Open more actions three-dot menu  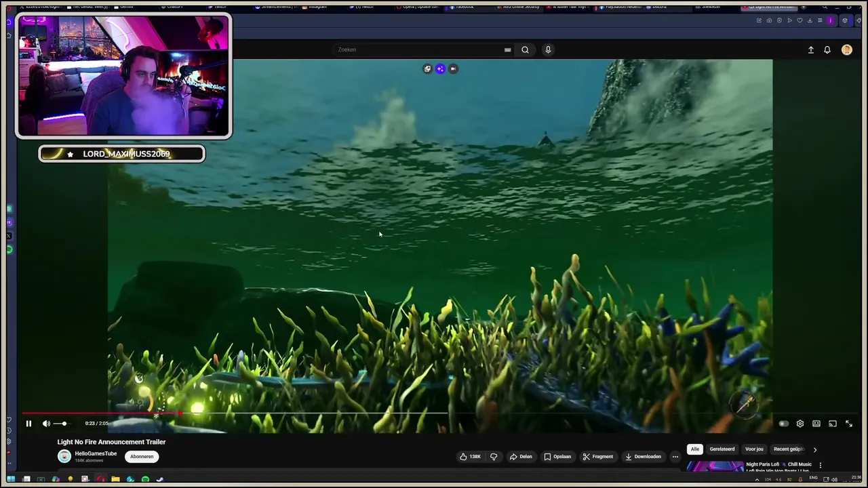675,456
